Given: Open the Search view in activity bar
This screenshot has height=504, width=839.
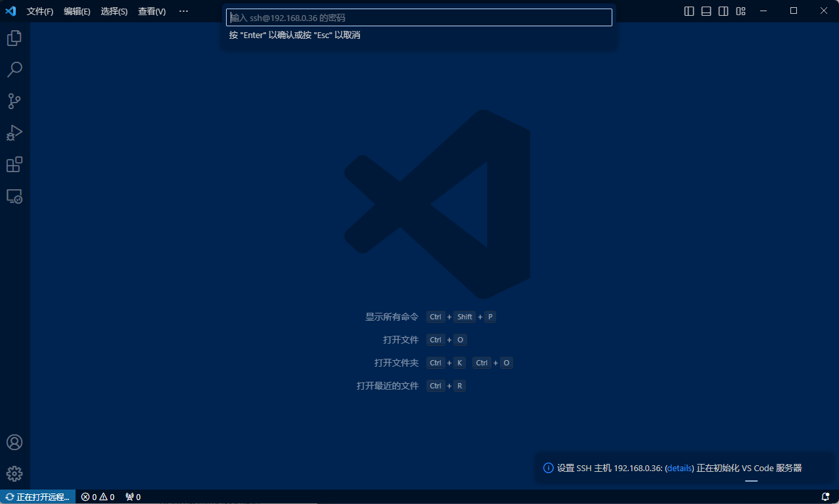Looking at the screenshot, I should coord(14,70).
